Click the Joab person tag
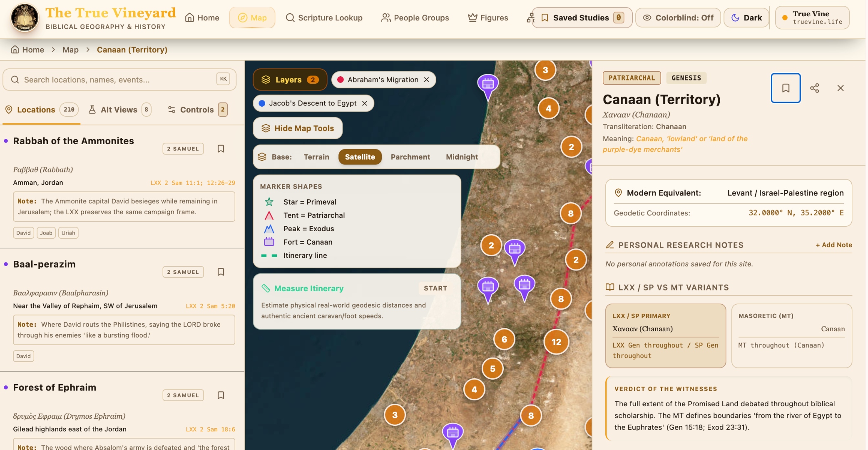The image size is (868, 450). [46, 233]
